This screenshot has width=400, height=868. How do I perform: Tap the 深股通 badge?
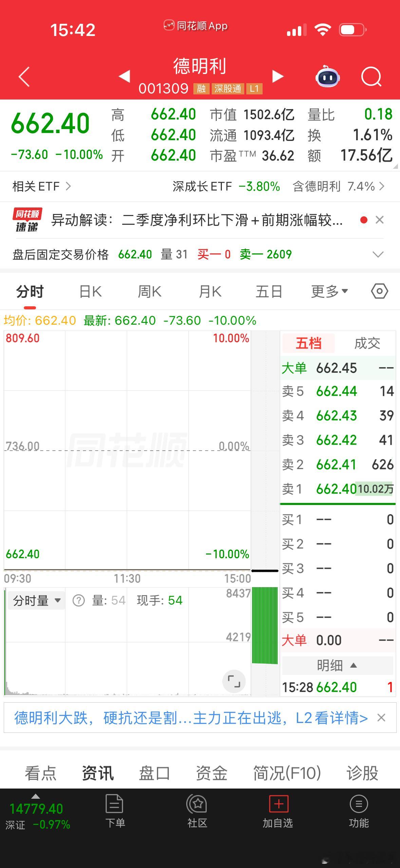coord(227,89)
